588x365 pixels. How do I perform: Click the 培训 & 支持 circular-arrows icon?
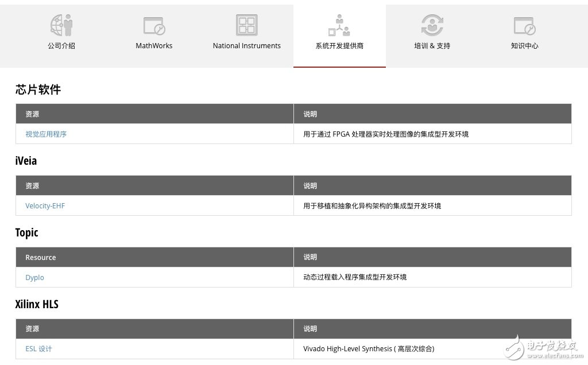(x=432, y=25)
